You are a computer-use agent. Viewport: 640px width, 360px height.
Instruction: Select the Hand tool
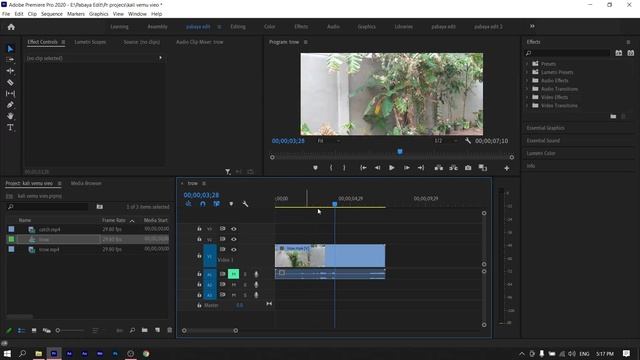click(x=10, y=116)
